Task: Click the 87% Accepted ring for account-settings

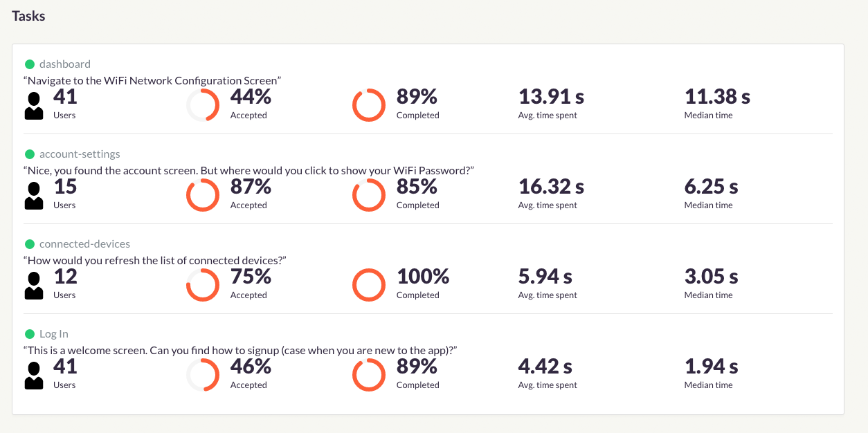Action: click(203, 195)
